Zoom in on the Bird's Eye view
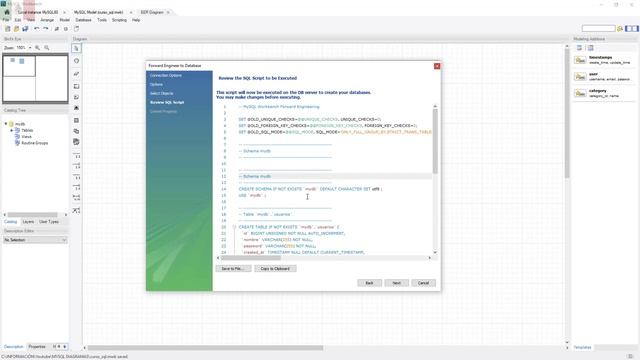Screen dimensions: 640x360 tap(38, 48)
